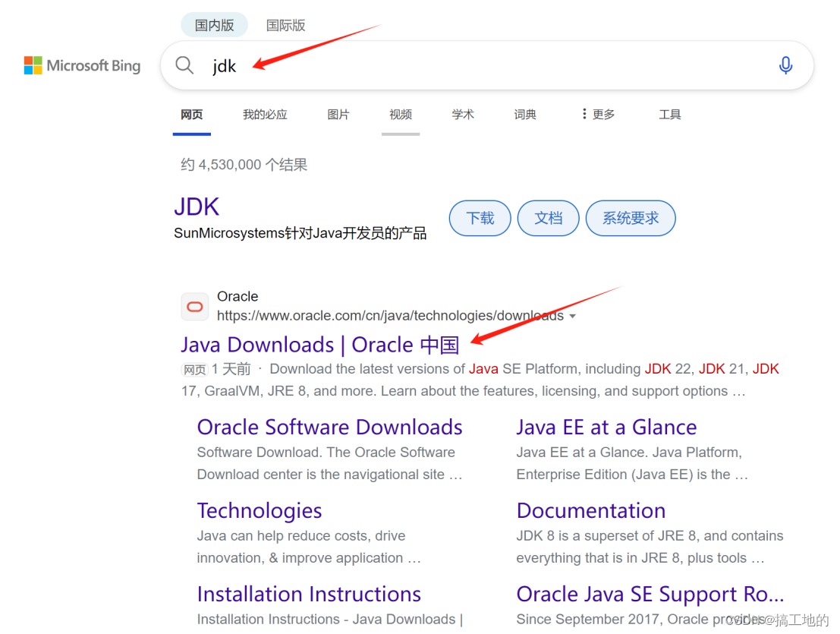Click the SunMicrosystems针对Java开发员的产品 description
Image resolution: width=840 pixels, height=634 pixels.
coord(300,233)
